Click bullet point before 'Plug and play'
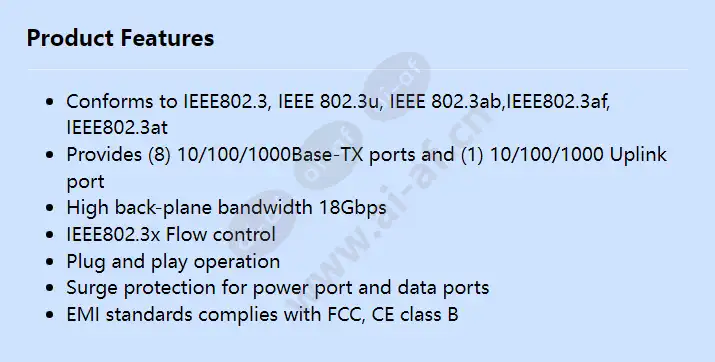 coord(50,262)
